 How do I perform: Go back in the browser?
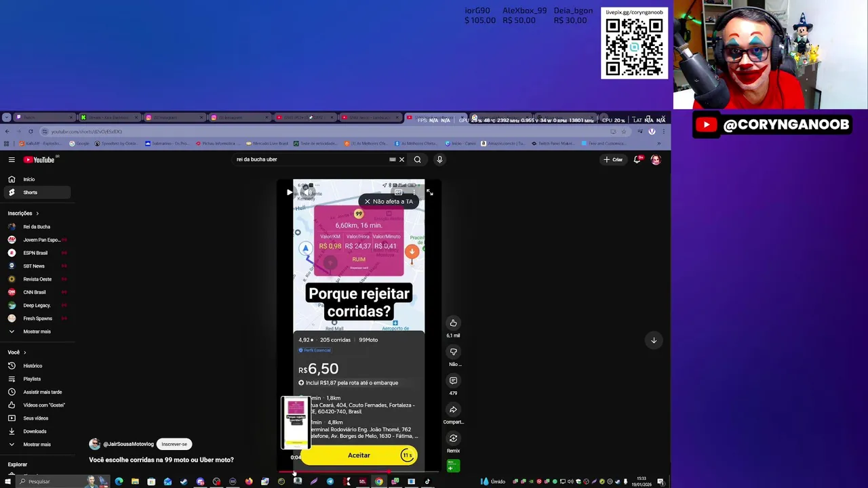pos(7,131)
